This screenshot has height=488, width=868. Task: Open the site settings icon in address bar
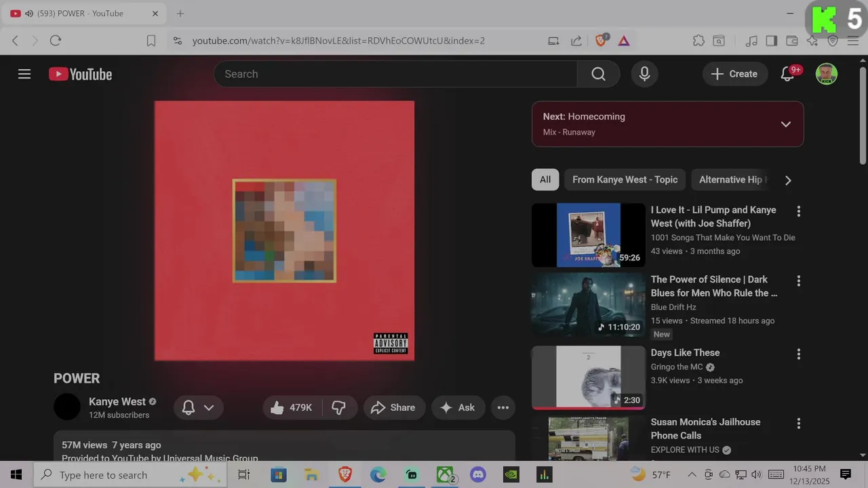click(178, 41)
